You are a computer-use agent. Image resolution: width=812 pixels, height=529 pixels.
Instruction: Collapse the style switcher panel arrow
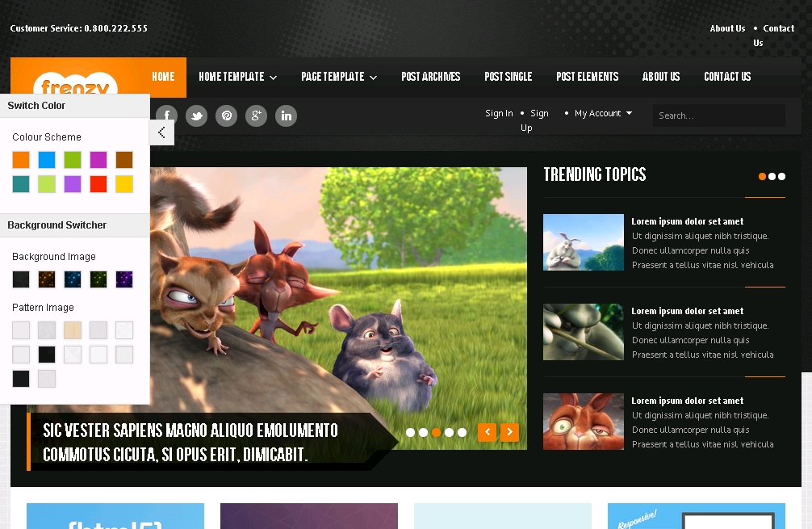tap(161, 132)
